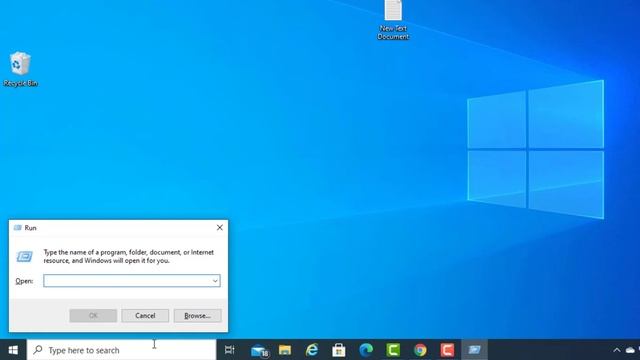Click the disabled OK button in Run

(x=93, y=316)
